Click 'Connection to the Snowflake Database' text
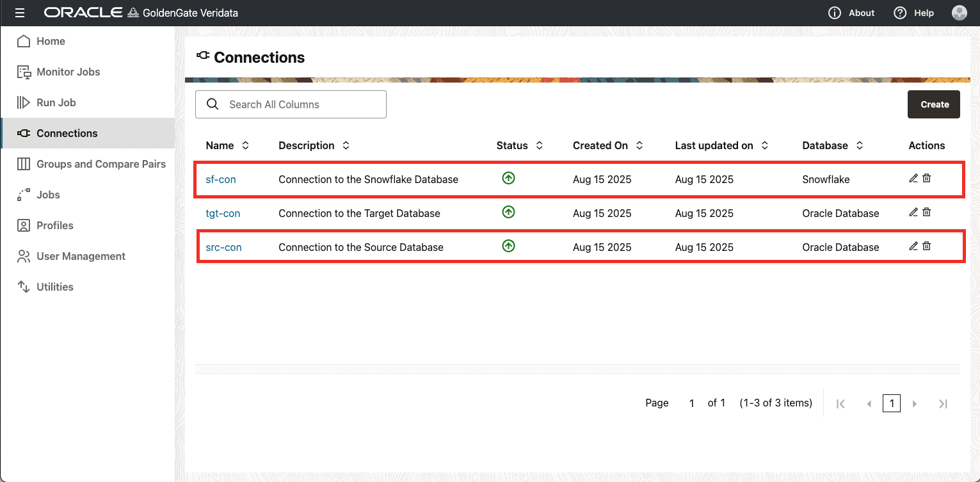980x482 pixels. click(368, 179)
